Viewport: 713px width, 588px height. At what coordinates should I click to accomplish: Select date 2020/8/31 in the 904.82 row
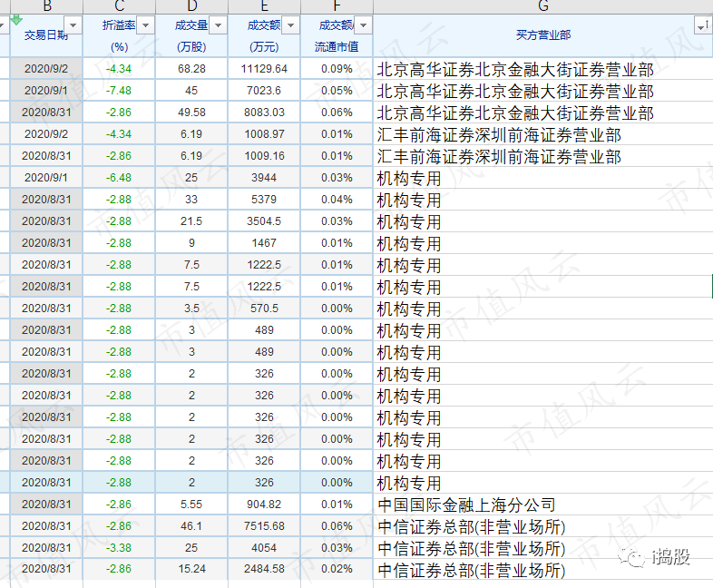(x=46, y=505)
